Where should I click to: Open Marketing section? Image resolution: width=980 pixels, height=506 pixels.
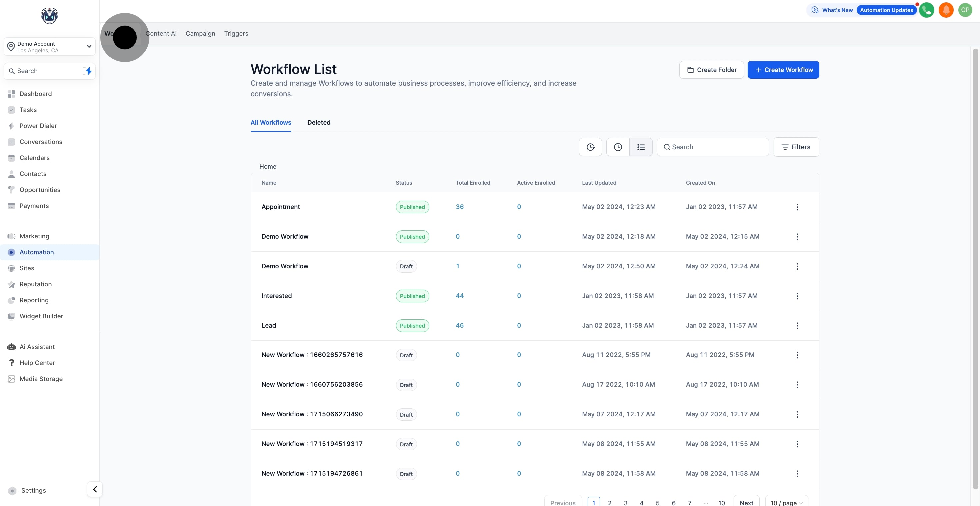pyautogui.click(x=34, y=236)
